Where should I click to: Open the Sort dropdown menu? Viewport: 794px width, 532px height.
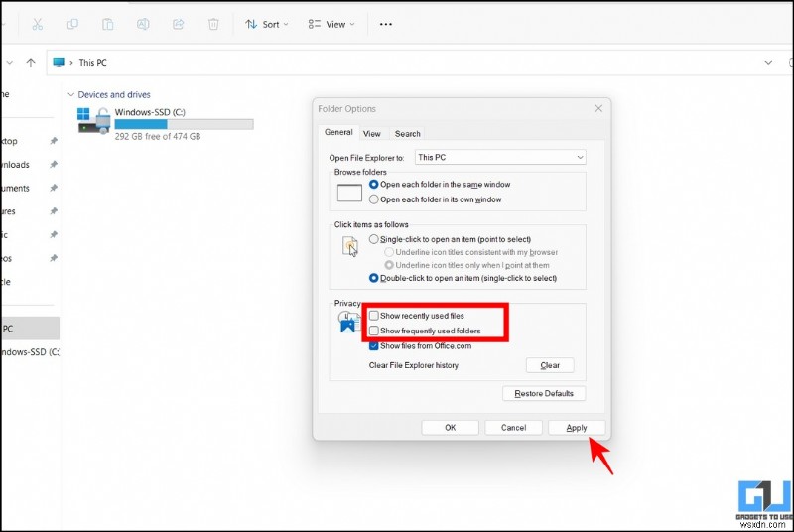(266, 24)
